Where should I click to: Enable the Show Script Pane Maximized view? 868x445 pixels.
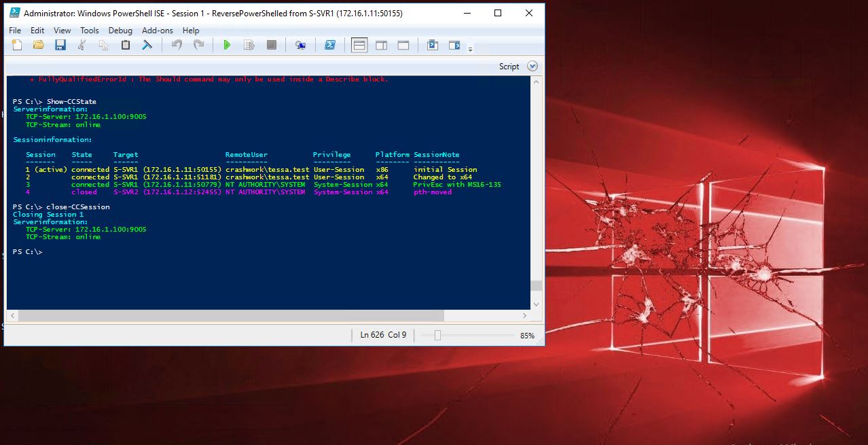coord(403,45)
